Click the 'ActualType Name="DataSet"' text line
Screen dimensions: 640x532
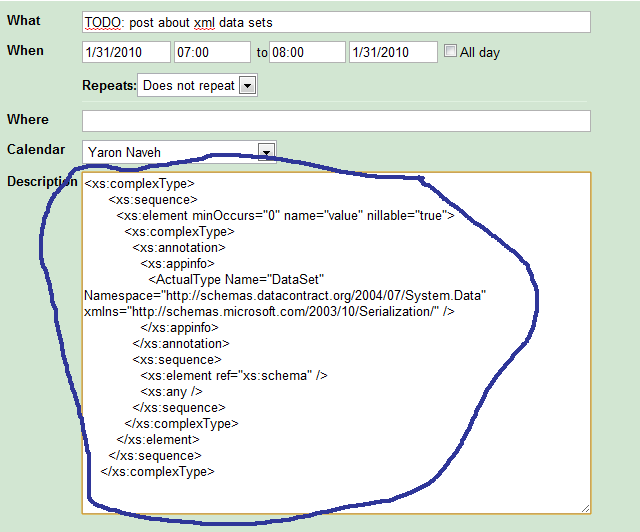(236, 280)
